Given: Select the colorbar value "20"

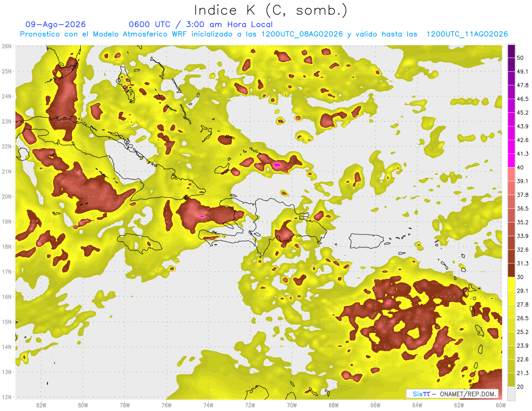Looking at the screenshot, I should click(520, 387).
